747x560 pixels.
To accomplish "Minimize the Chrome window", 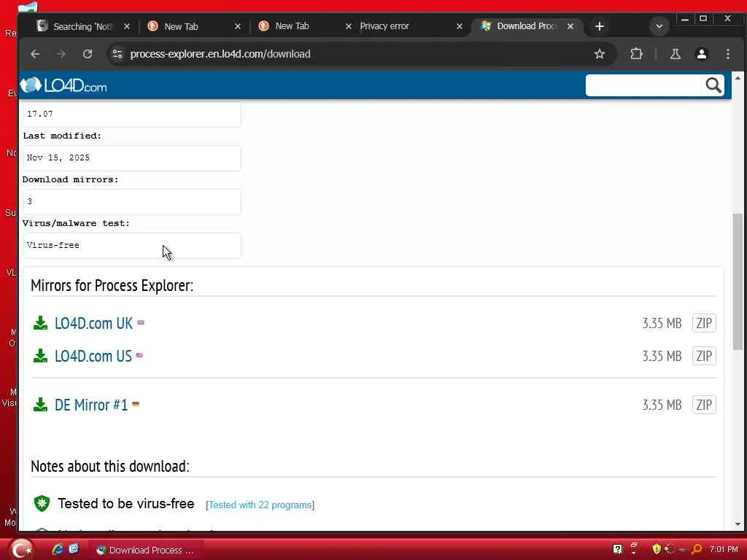I will 684,18.
